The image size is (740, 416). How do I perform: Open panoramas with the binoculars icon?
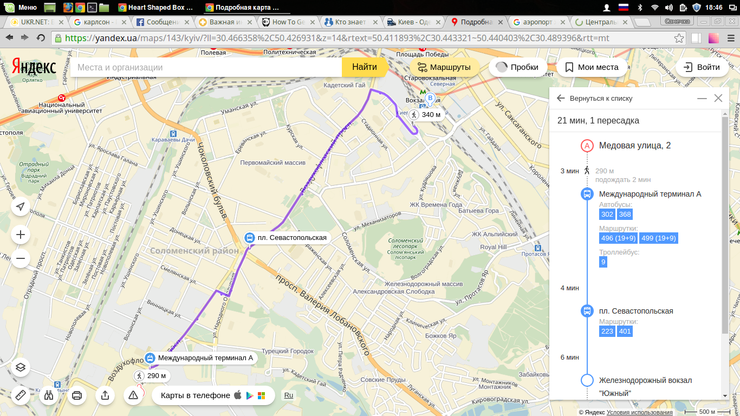coord(48,395)
